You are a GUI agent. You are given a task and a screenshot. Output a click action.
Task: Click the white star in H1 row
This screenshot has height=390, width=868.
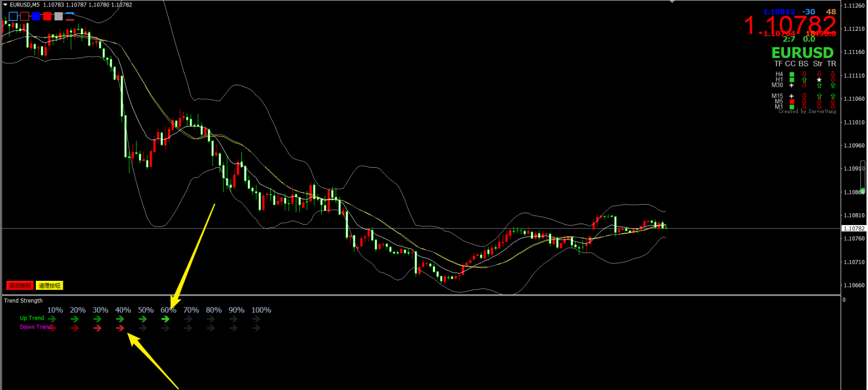point(819,80)
